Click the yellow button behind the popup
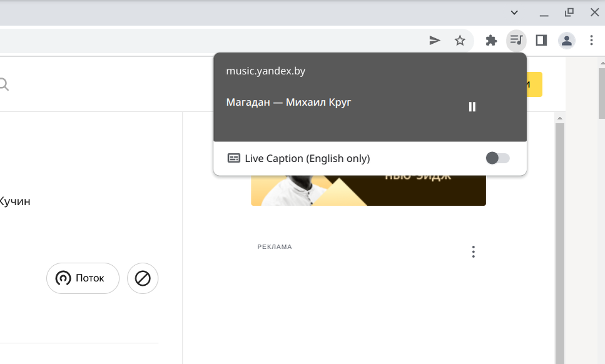 point(534,84)
